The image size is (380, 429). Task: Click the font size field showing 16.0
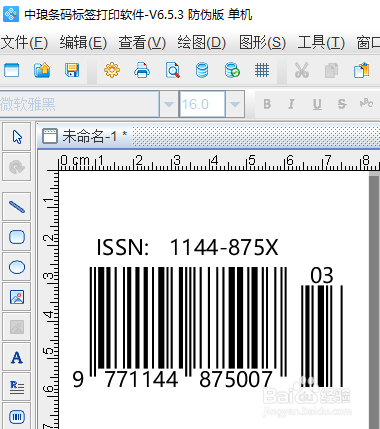[x=202, y=104]
